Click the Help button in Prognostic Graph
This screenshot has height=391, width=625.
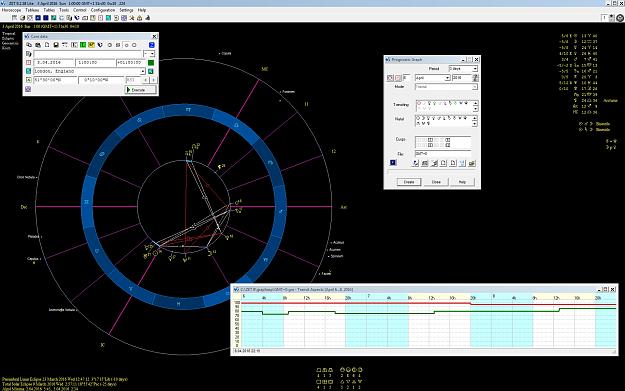click(x=462, y=182)
